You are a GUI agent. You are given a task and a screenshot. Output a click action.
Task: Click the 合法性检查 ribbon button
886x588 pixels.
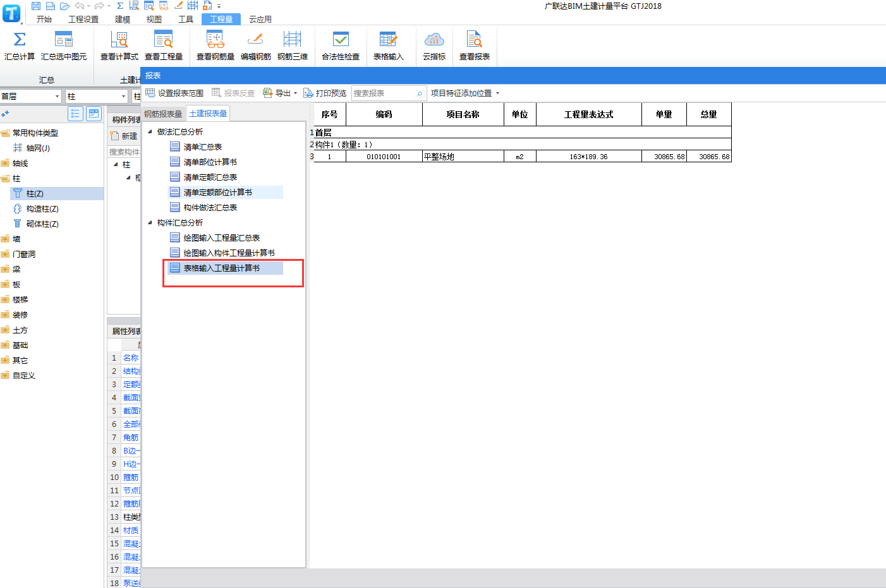click(x=341, y=46)
